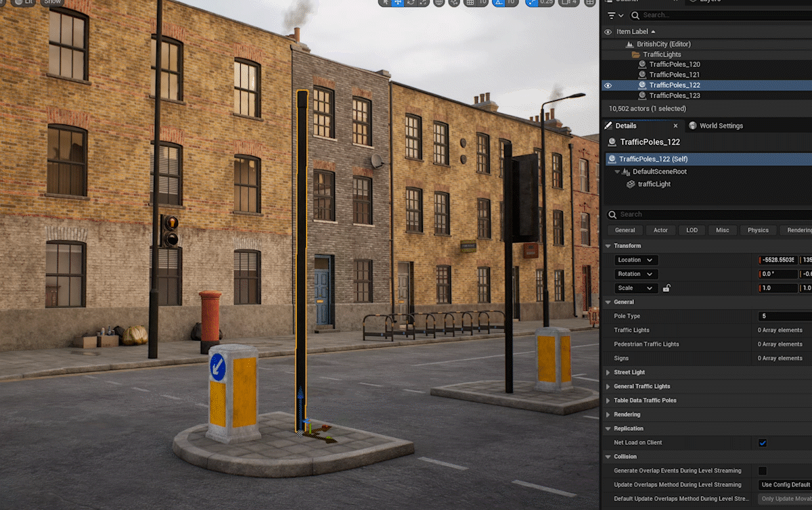Screen dimensions: 812x510
Task: Collapse the Collision section
Action: pos(608,457)
